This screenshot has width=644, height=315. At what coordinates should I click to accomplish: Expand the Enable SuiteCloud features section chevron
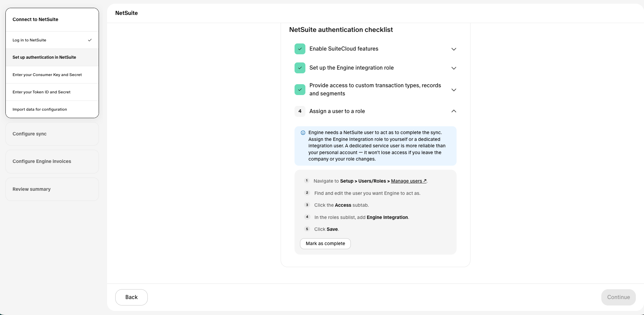tap(454, 49)
